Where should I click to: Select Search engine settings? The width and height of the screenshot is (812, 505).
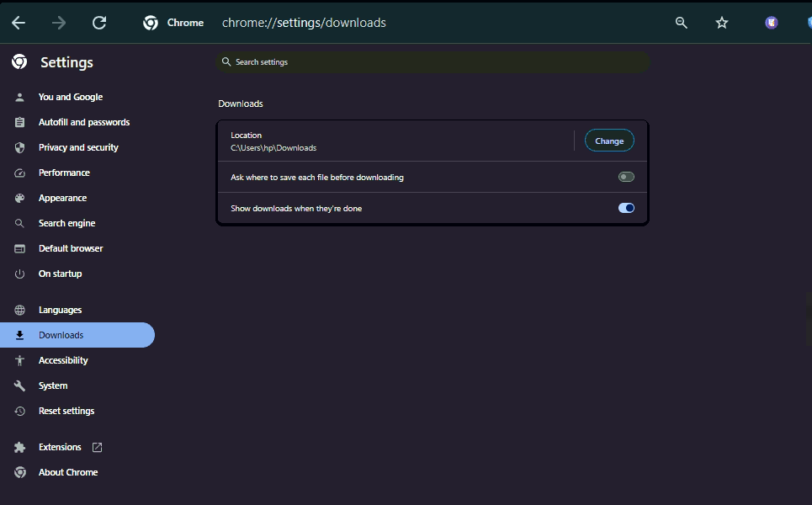click(x=68, y=223)
